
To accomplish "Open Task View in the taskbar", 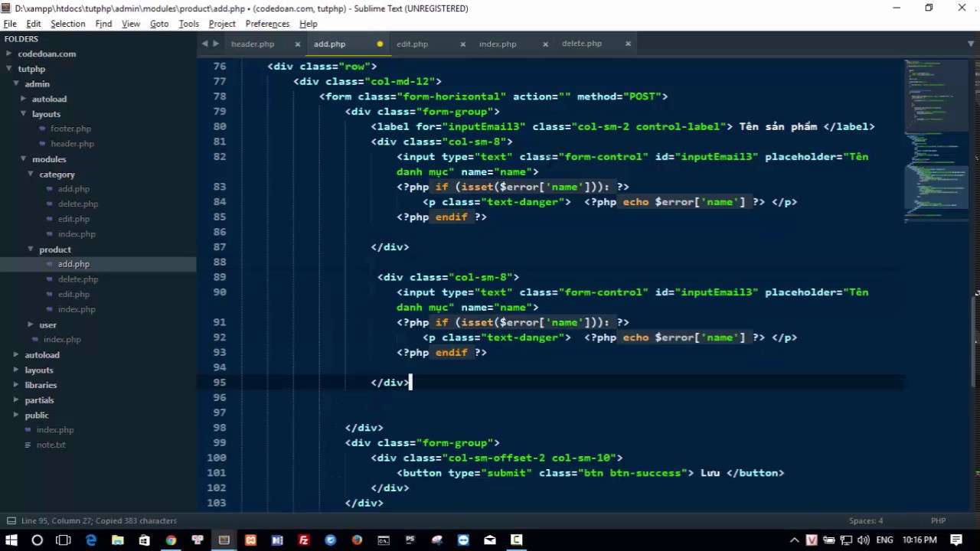I will (64, 540).
